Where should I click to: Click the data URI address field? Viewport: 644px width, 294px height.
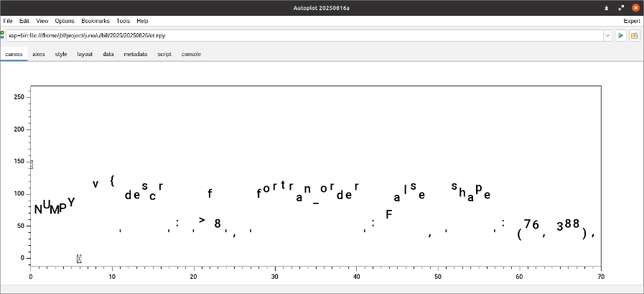click(302, 35)
